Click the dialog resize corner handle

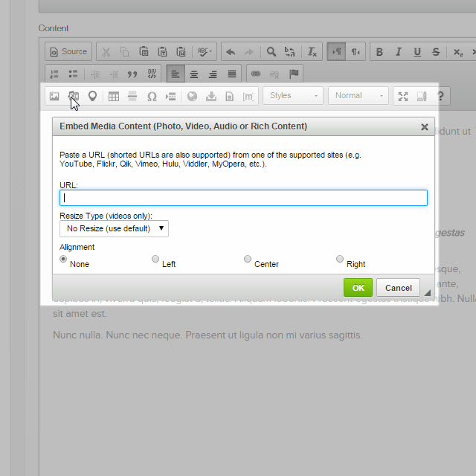coord(428,292)
